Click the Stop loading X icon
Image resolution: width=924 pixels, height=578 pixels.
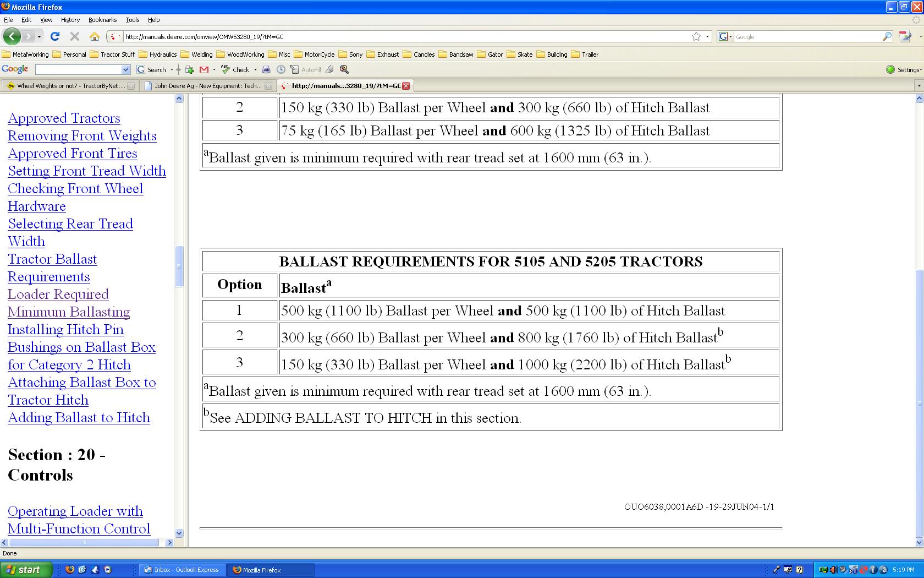point(75,36)
